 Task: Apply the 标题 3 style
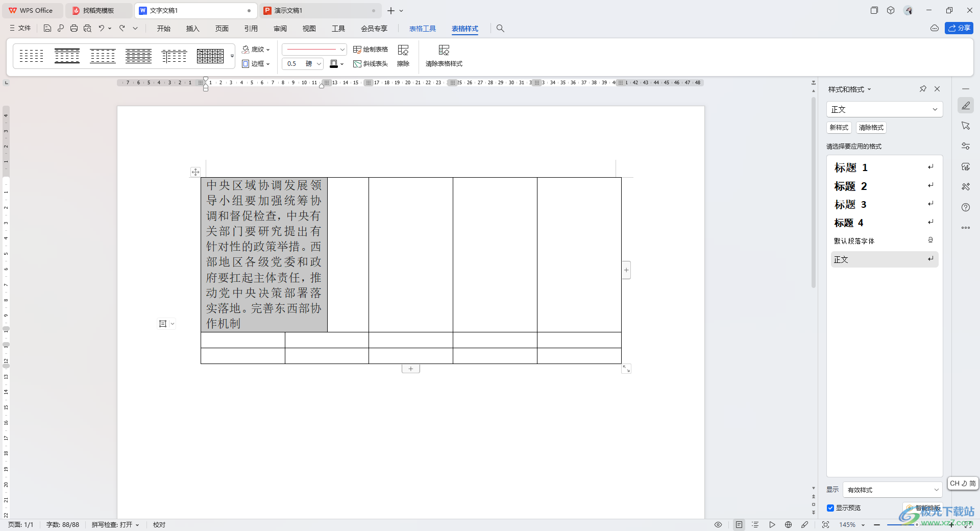click(x=885, y=204)
